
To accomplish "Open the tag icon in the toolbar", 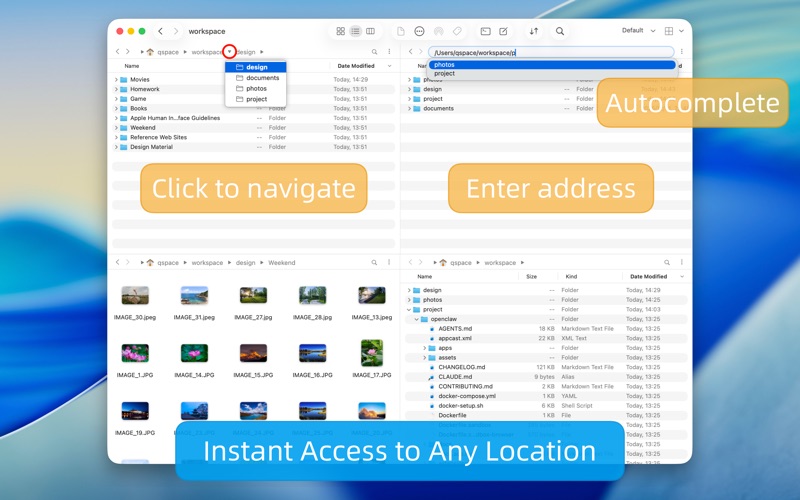I will click(x=457, y=31).
